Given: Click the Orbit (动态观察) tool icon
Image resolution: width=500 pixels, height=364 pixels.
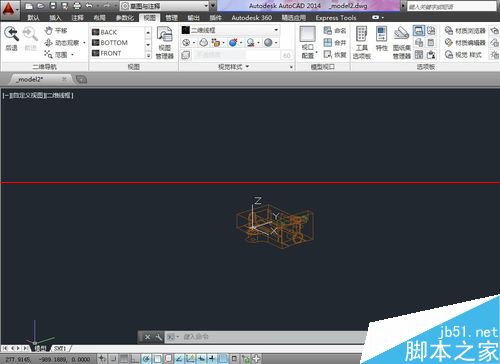Looking at the screenshot, I should (x=49, y=43).
